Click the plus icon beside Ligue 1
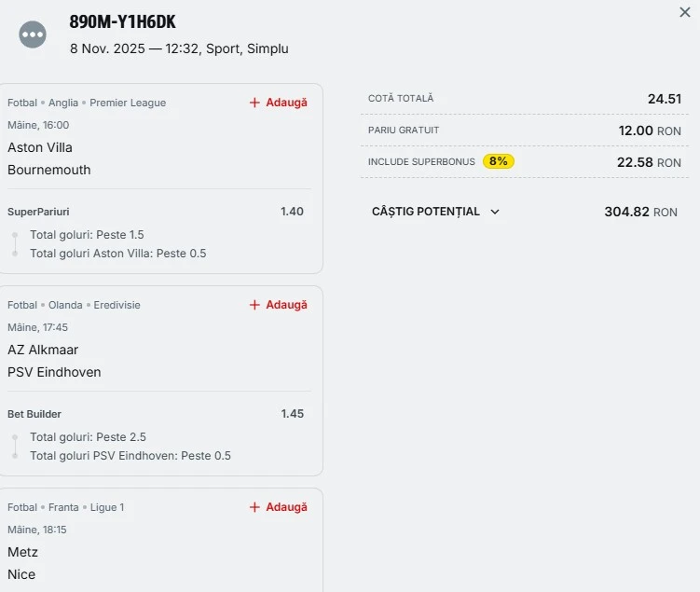This screenshot has width=700, height=592. point(254,507)
